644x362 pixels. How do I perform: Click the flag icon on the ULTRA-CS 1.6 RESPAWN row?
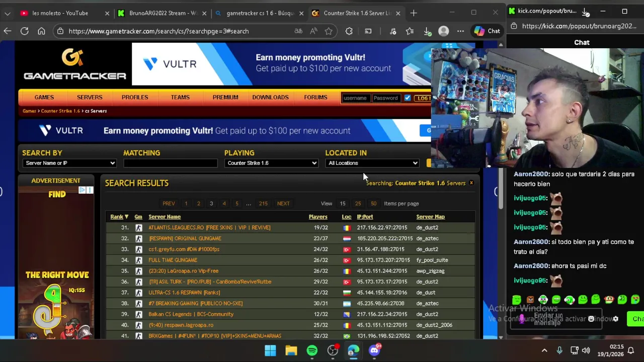347,293
